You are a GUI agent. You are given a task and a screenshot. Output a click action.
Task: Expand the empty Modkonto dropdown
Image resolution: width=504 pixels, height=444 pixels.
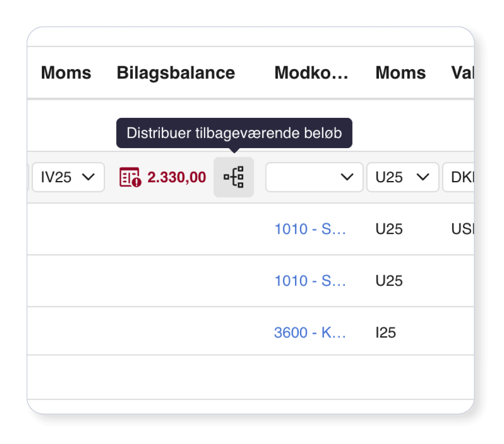pos(315,177)
